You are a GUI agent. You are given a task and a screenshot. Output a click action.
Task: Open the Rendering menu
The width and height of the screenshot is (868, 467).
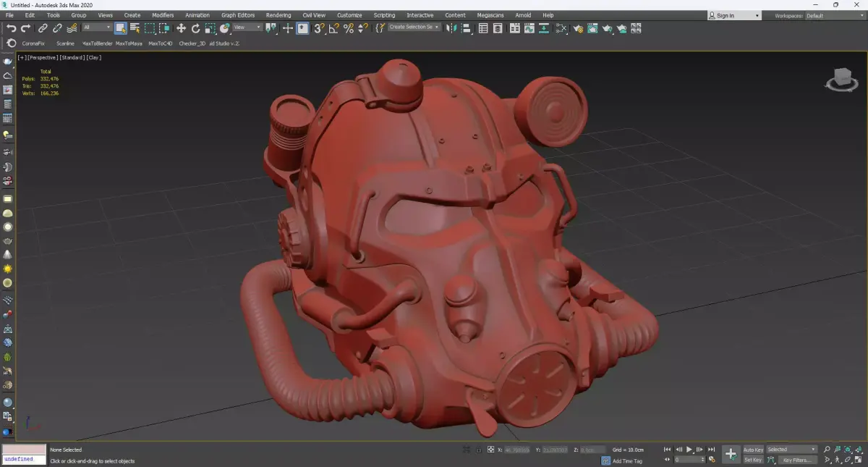pyautogui.click(x=278, y=14)
